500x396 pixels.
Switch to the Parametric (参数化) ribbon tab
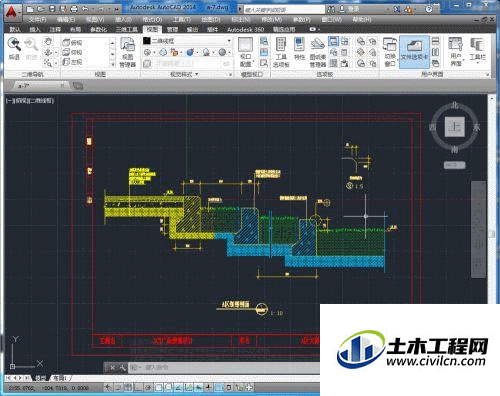(98, 30)
